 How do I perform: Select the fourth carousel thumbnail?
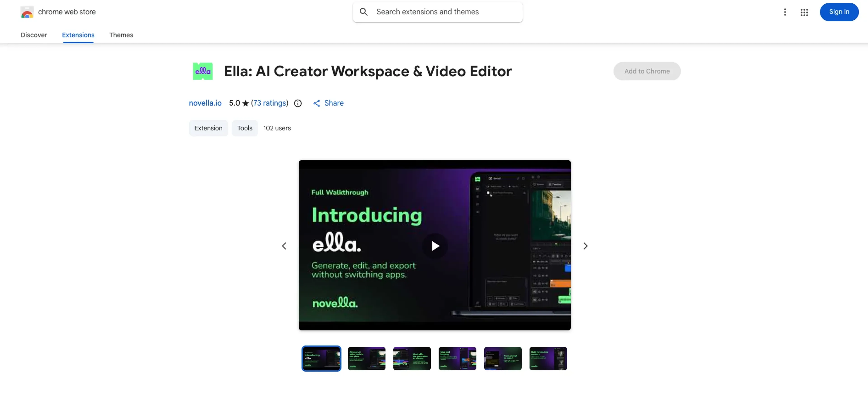click(x=457, y=358)
